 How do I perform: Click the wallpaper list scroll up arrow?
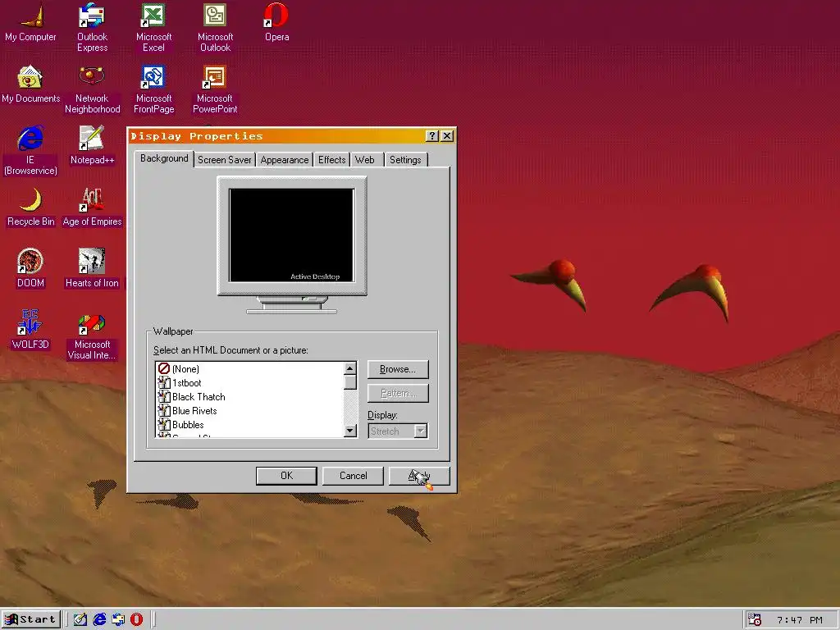click(x=350, y=368)
